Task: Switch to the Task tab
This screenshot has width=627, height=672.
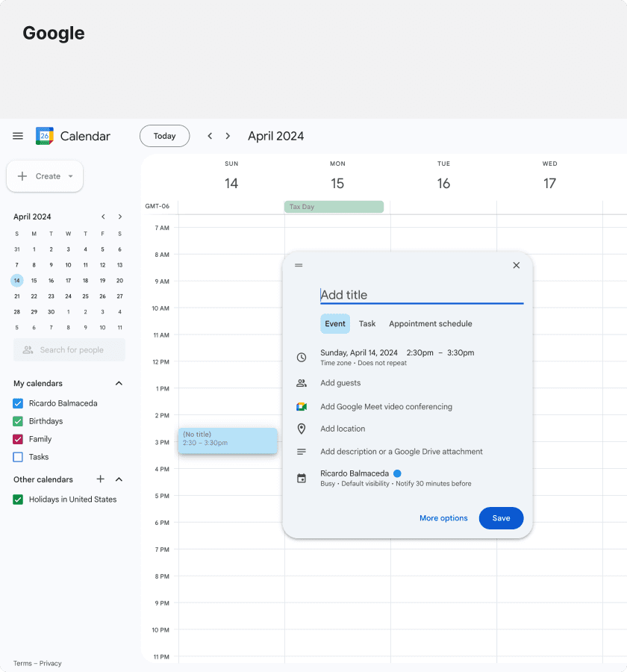Action: (367, 323)
